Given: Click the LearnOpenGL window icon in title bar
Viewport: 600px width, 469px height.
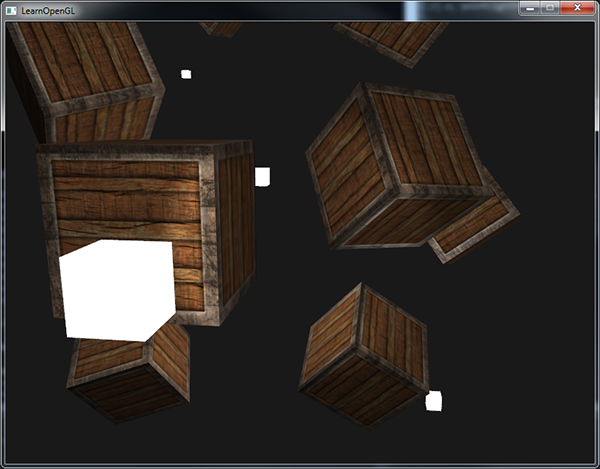Looking at the screenshot, I should (x=11, y=10).
